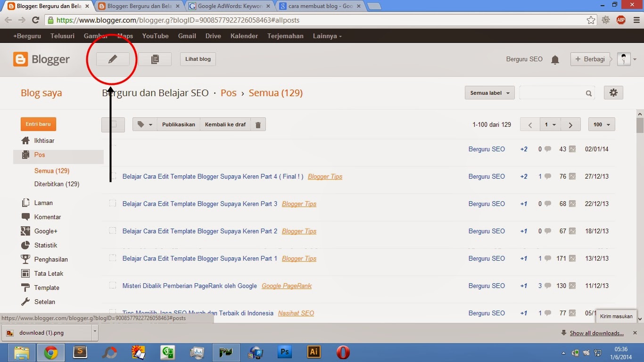The width and height of the screenshot is (644, 362).
Task: Open YouTube in the Google bar
Action: (x=155, y=36)
